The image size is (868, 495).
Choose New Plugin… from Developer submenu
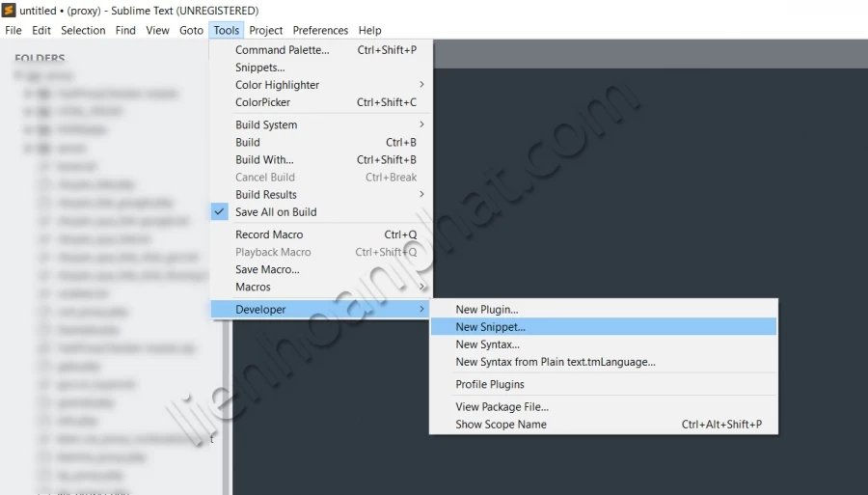coord(604,310)
